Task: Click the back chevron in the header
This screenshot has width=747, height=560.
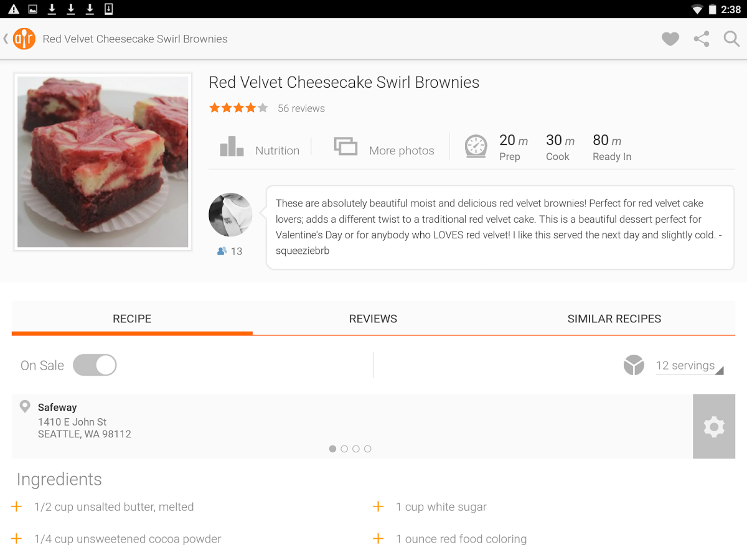Action: pos(6,39)
